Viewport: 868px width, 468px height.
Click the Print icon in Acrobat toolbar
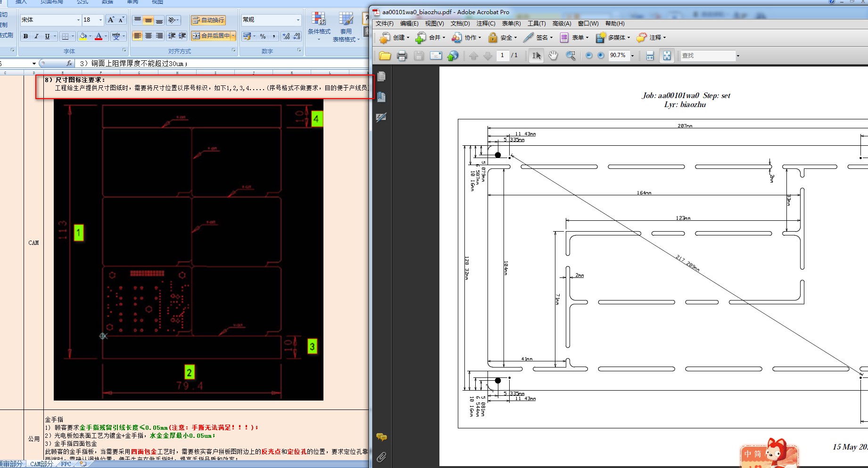point(402,56)
